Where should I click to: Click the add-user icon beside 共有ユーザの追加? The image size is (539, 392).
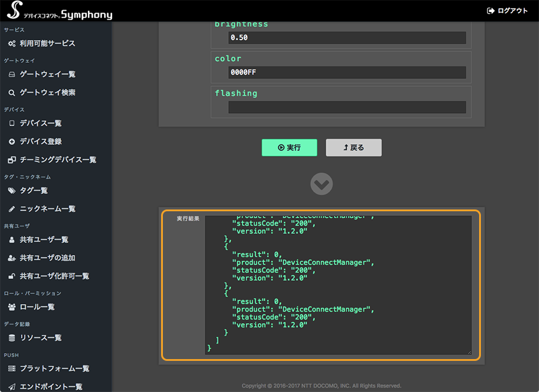point(12,258)
